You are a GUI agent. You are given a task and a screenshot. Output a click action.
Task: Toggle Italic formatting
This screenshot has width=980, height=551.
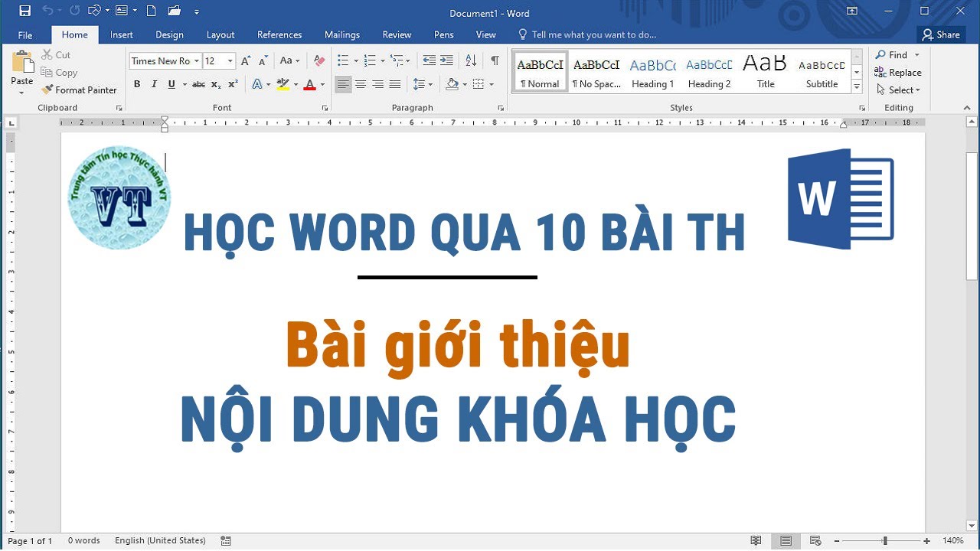tap(154, 84)
